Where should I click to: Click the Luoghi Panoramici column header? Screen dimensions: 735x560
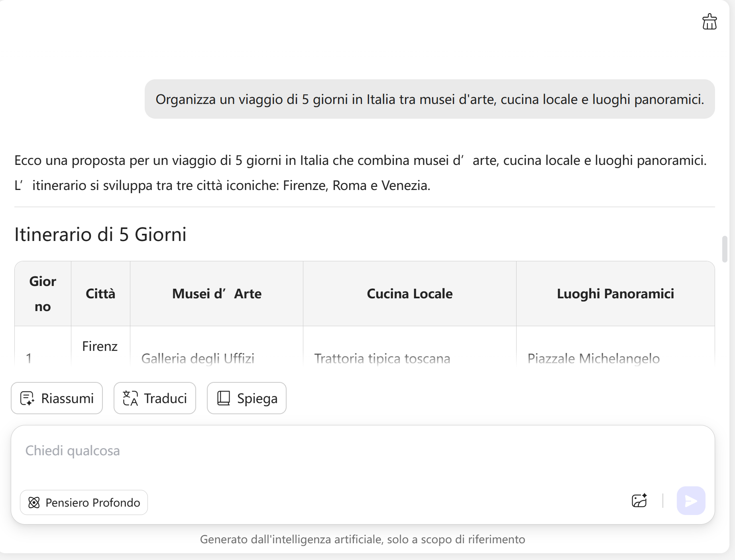[x=615, y=294]
